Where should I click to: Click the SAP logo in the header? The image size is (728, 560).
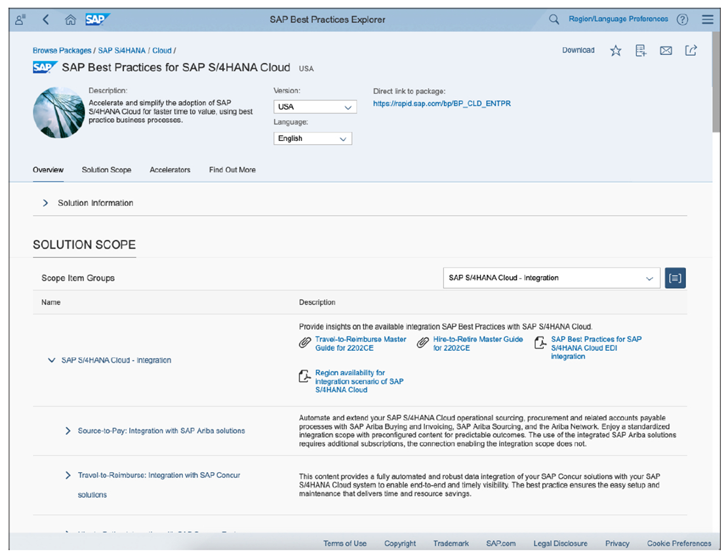tap(98, 19)
